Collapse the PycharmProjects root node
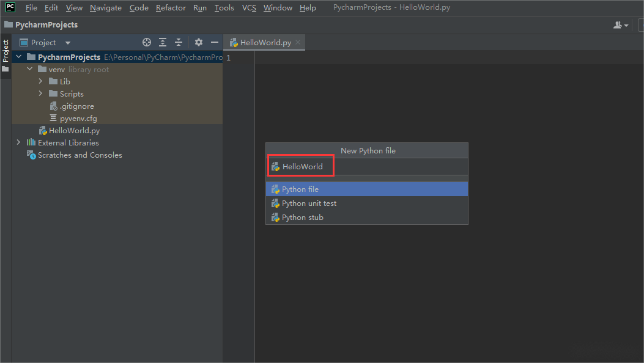Viewport: 644px width, 363px height. pos(19,57)
